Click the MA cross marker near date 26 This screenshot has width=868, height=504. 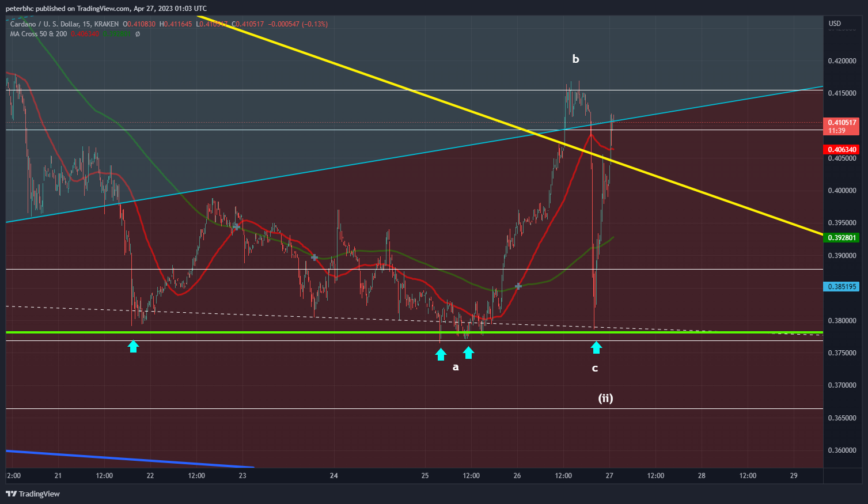[518, 286]
